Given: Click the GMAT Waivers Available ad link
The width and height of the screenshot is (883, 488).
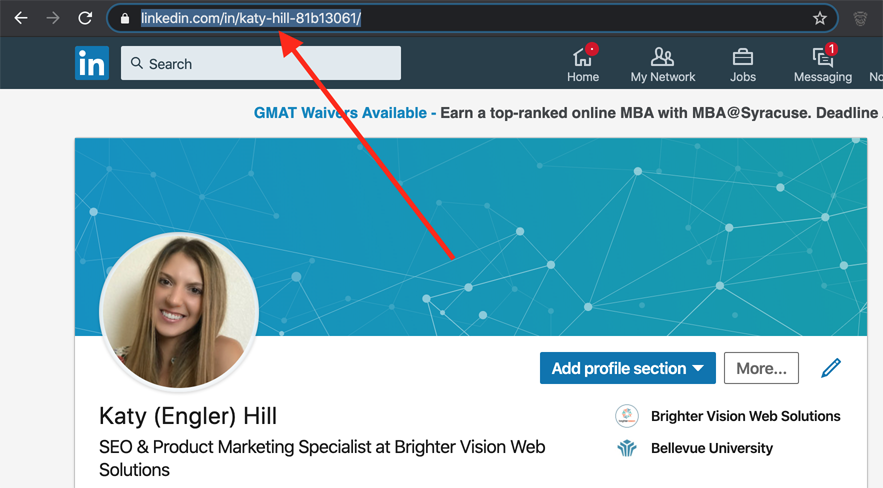Looking at the screenshot, I should (x=340, y=113).
